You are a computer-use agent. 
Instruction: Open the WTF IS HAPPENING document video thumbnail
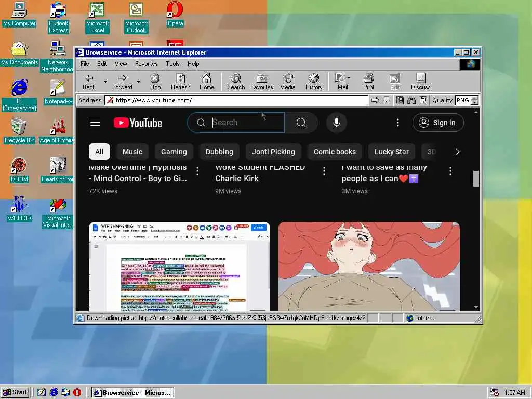[179, 267]
